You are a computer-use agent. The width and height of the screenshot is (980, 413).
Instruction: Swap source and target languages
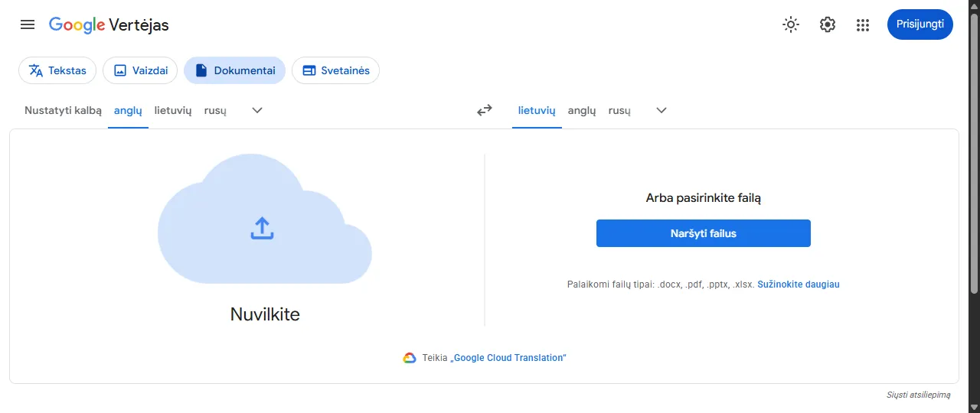pyautogui.click(x=485, y=110)
